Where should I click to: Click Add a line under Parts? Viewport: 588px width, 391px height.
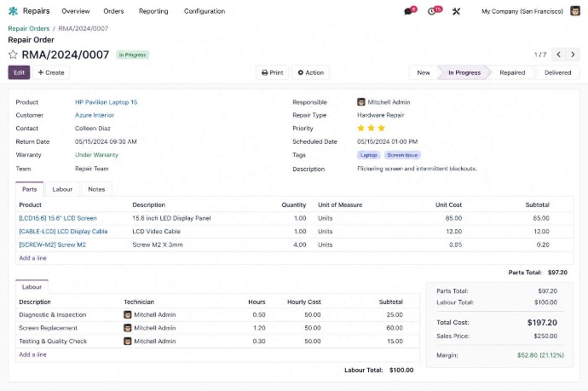33,257
